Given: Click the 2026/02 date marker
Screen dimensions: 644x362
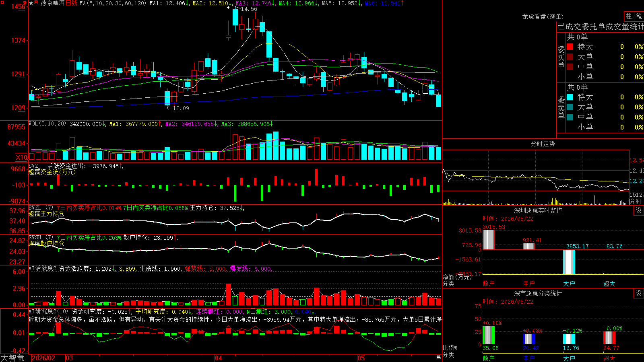Looking at the screenshot, I should (x=43, y=358).
